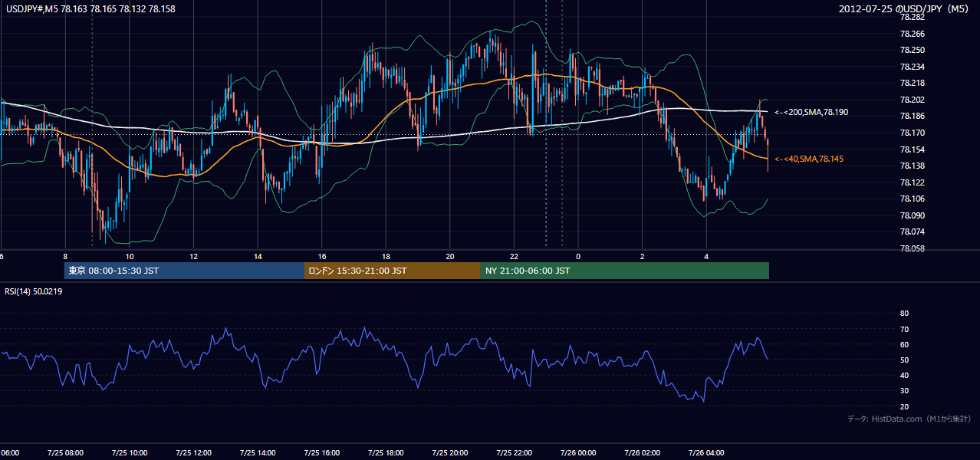Click hour label 14 under price chart

pos(258,257)
